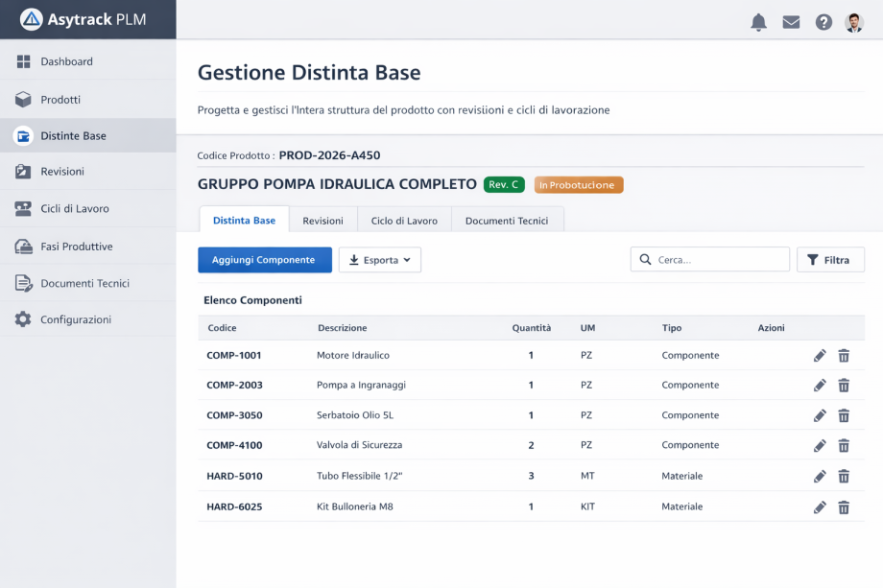Sort by the Codice column header

tap(222, 327)
